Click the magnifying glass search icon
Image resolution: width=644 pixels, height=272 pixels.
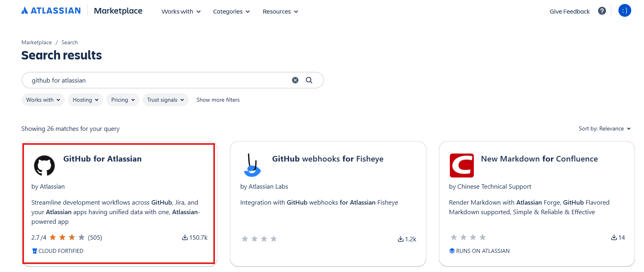[309, 80]
